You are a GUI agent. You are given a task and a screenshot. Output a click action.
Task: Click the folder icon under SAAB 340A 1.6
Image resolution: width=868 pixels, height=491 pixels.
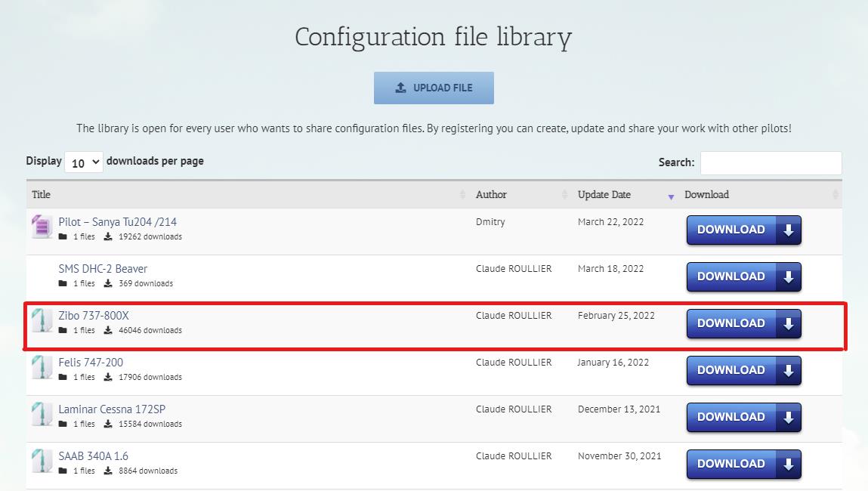coord(63,471)
